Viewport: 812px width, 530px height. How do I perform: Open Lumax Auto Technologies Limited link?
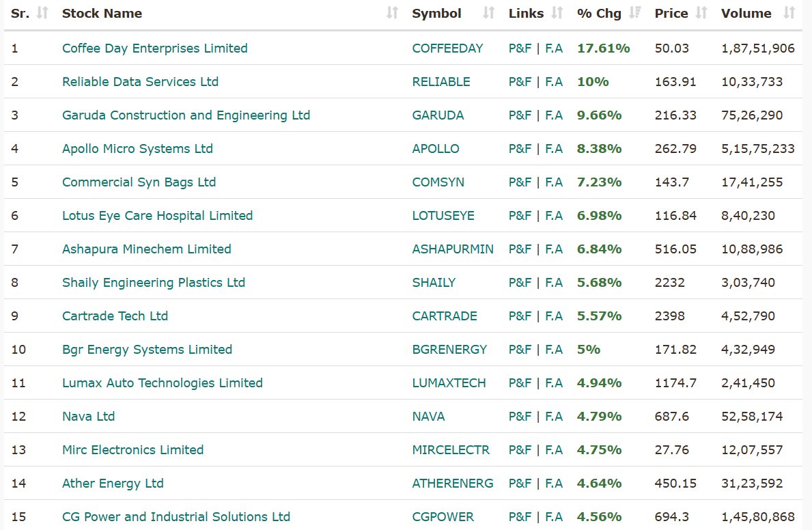click(162, 383)
